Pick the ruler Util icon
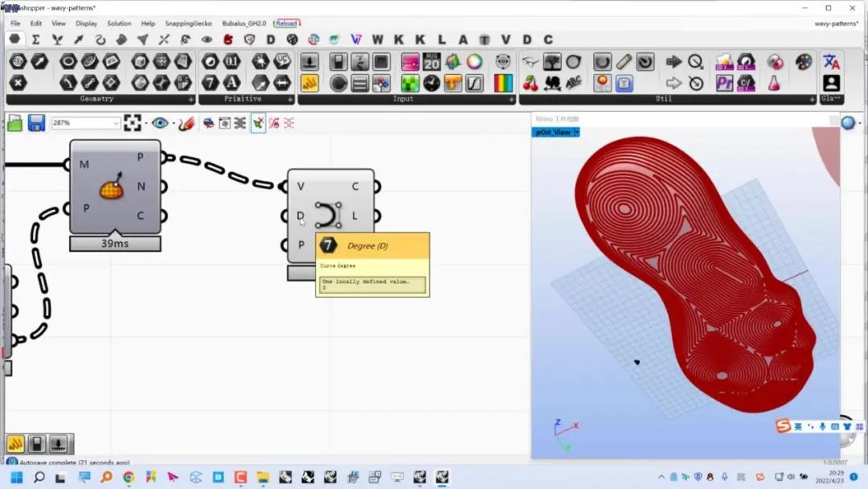Screen dimensions: 868x489 [624, 61]
